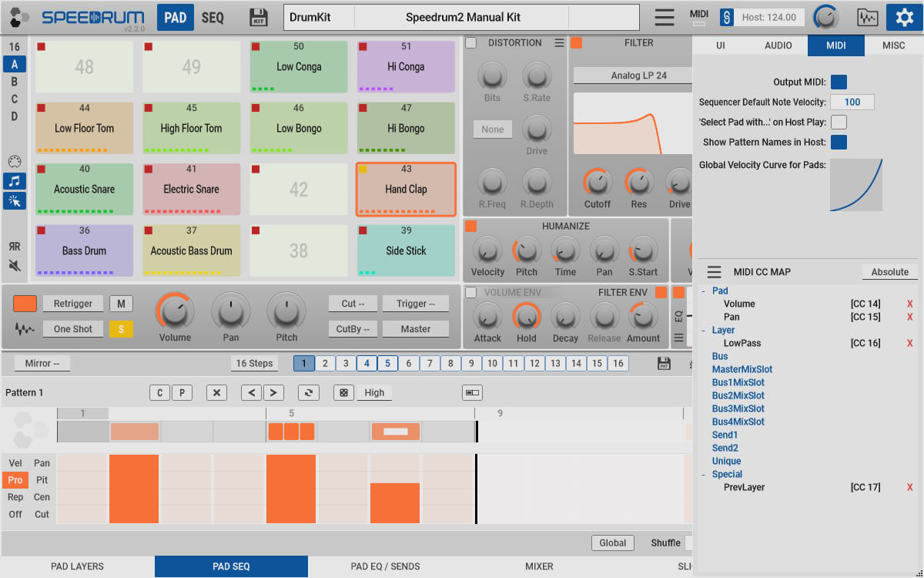Open the Analog LP 24 filter type dropdown
This screenshot has width=924, height=578.
[638, 76]
